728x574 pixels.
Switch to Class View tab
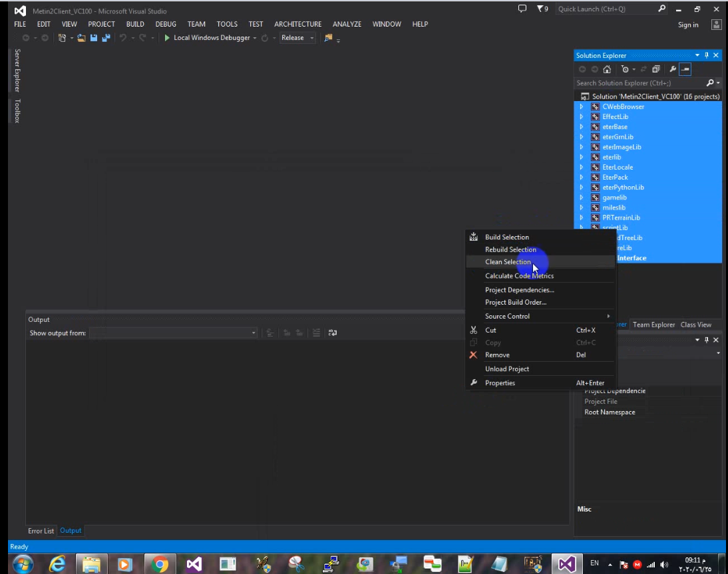click(x=696, y=325)
